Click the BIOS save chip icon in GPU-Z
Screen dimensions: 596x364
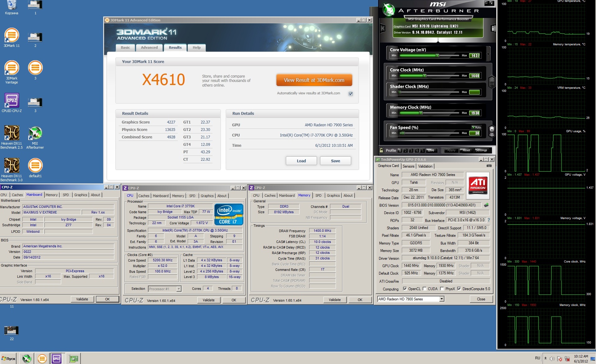(486, 205)
